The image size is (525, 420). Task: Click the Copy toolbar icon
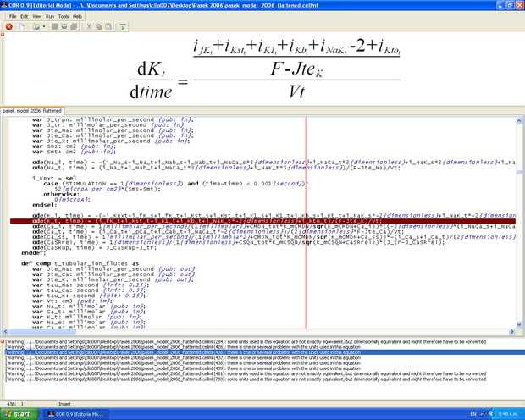(x=99, y=27)
